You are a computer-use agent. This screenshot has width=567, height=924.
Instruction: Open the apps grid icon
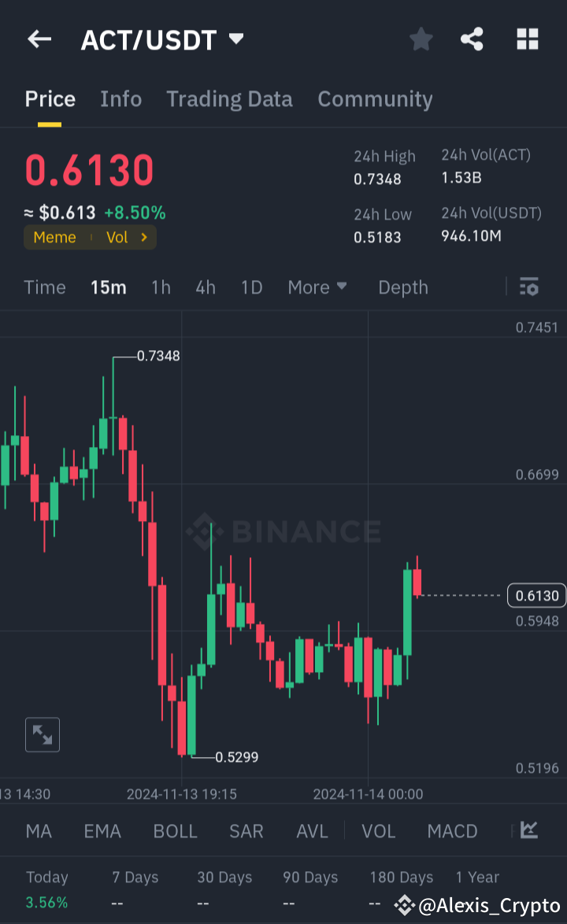coord(527,39)
